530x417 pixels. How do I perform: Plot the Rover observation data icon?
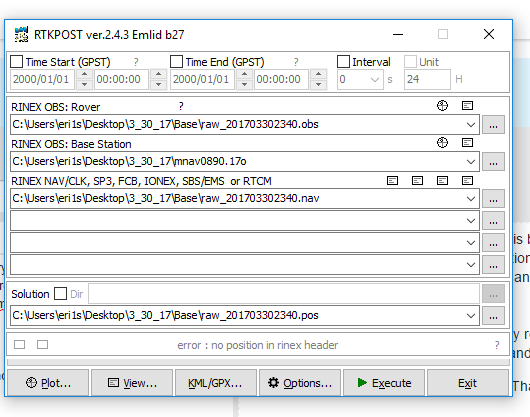442,106
